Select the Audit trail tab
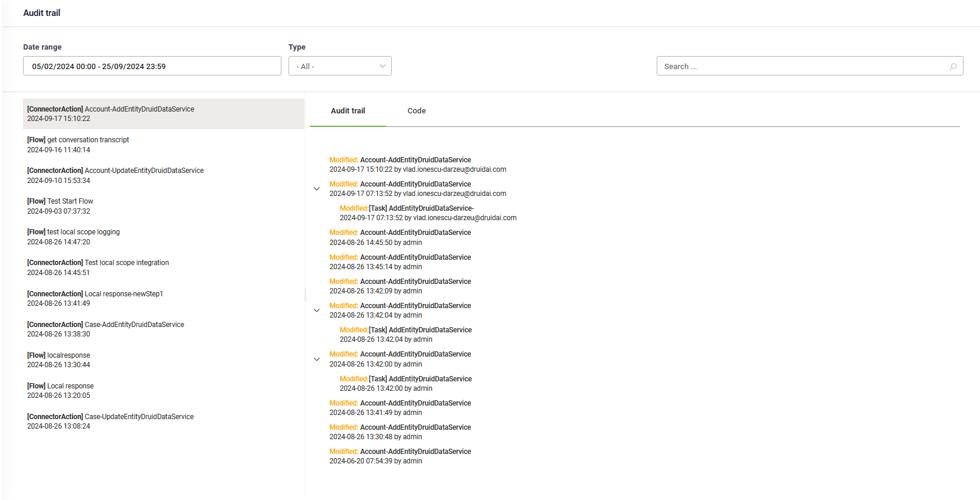The width and height of the screenshot is (980, 500). pyautogui.click(x=348, y=111)
